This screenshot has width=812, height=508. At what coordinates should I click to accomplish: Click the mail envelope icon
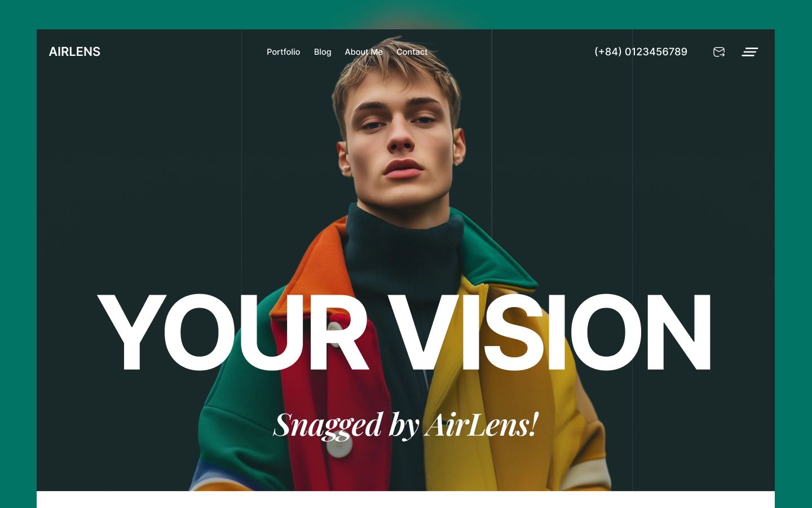(x=719, y=52)
